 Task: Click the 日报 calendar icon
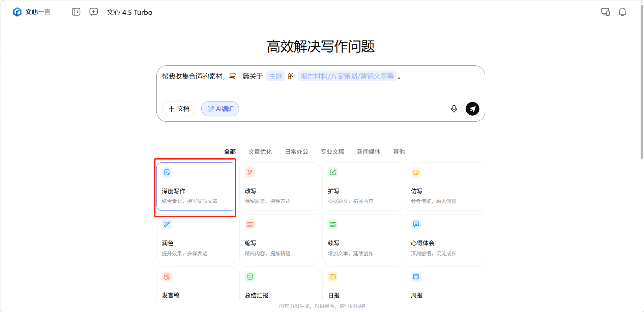click(x=333, y=277)
